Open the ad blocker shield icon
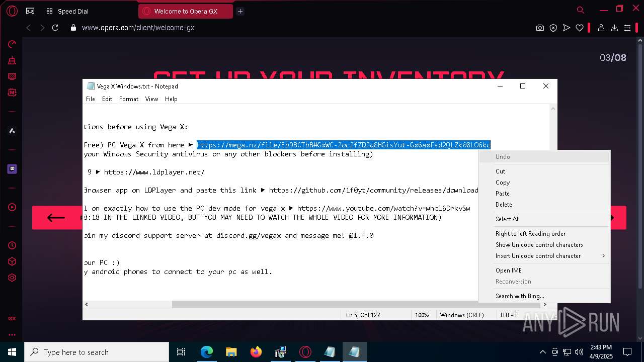 pos(553,28)
